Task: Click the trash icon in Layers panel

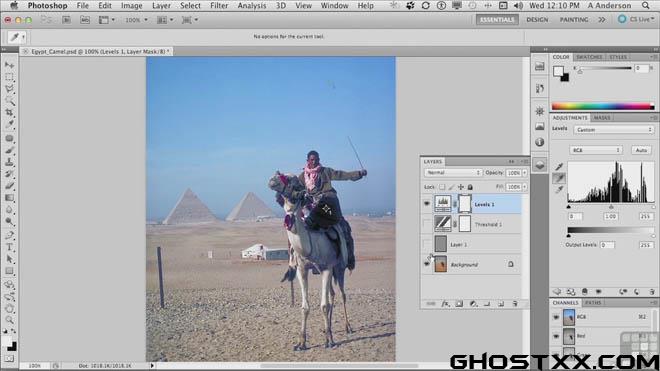Action: click(515, 304)
